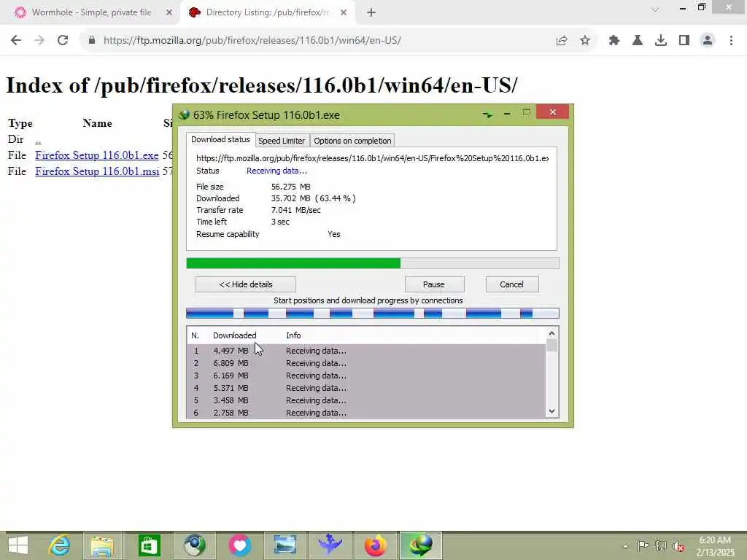This screenshot has height=560, width=747.
Task: Open Download status tab
Action: (220, 139)
